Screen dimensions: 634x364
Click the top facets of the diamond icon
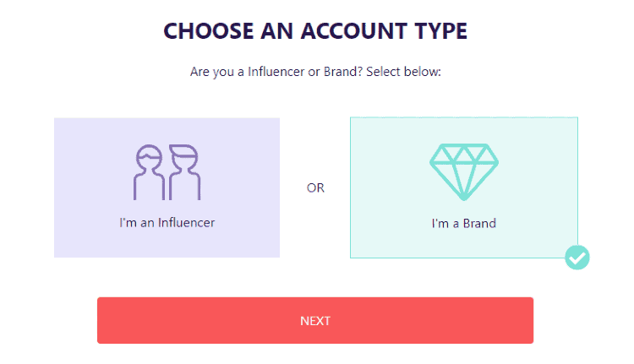click(464, 154)
